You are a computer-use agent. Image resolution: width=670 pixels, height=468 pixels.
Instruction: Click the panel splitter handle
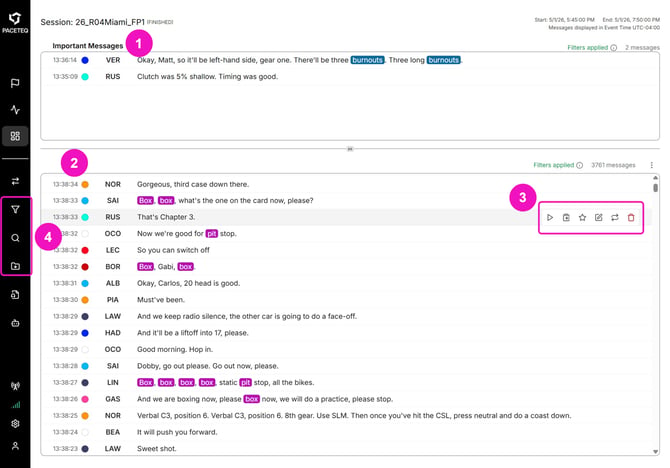350,149
